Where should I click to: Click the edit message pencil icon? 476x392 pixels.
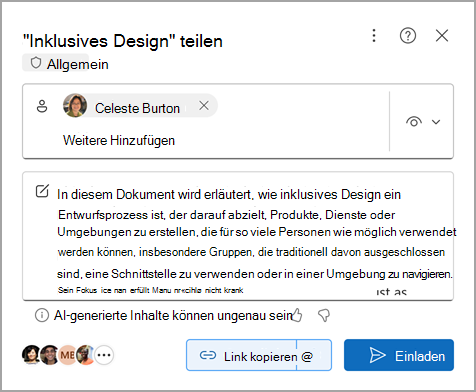(x=42, y=191)
